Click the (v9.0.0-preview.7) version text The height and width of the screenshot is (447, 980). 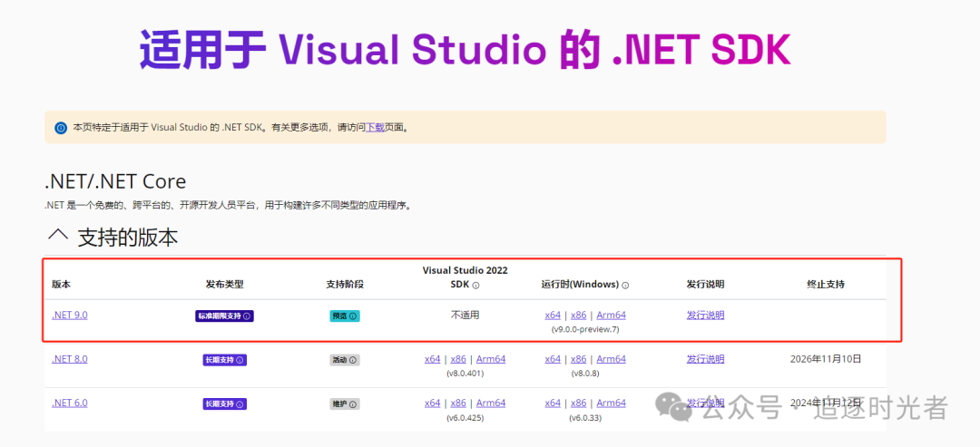585,329
